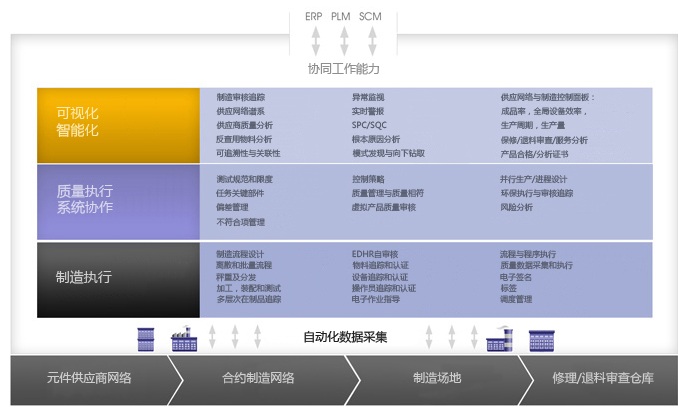
Task: Select the ERP label
Action: point(313,16)
